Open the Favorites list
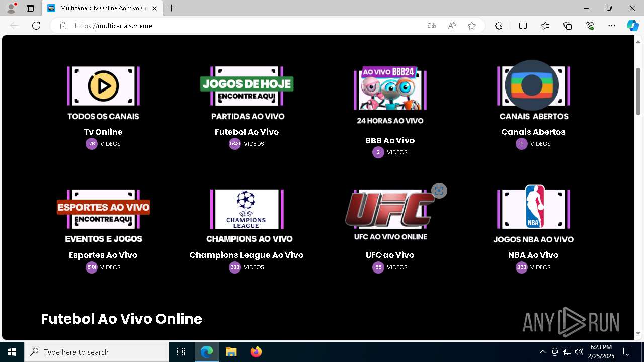 (x=545, y=26)
